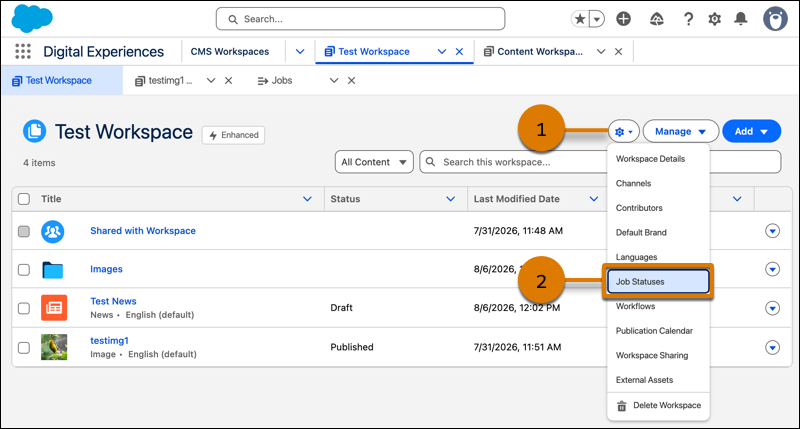
Task: Click the Test Workspace header icon
Action: point(35,131)
